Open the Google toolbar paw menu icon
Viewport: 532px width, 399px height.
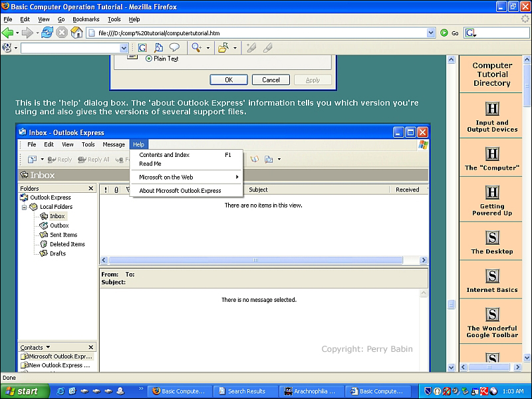[7, 47]
